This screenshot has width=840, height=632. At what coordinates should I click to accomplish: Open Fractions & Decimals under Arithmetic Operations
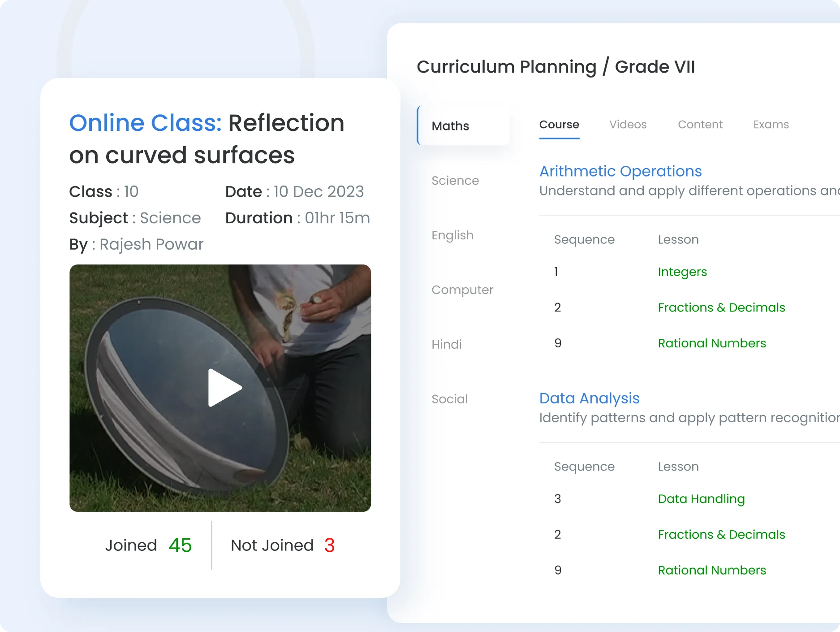(x=721, y=307)
